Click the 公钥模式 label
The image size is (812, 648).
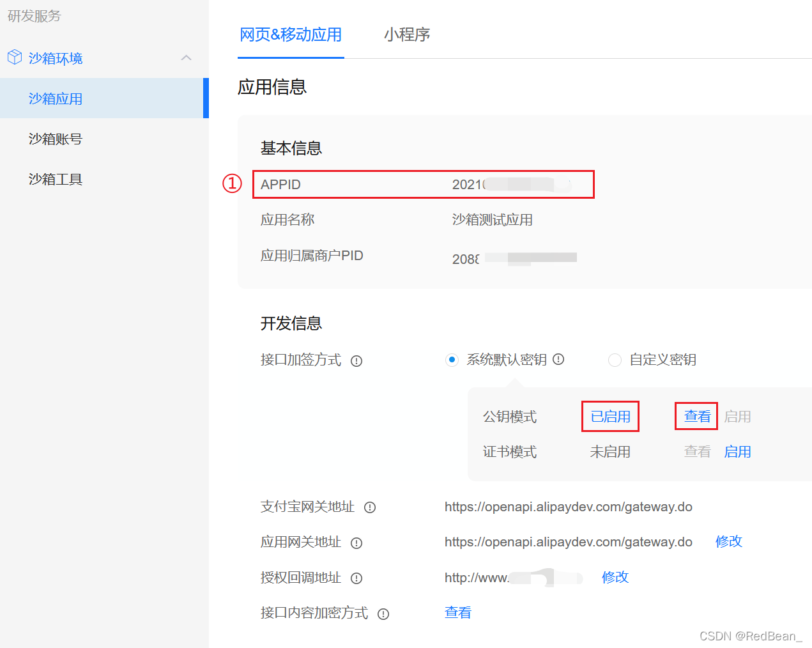point(510,417)
